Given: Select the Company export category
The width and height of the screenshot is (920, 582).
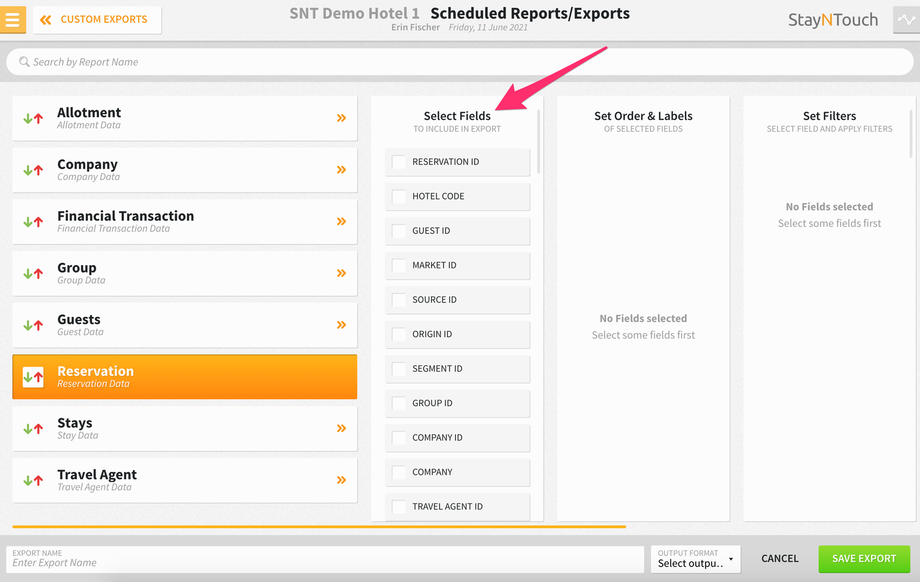Looking at the screenshot, I should click(x=185, y=170).
